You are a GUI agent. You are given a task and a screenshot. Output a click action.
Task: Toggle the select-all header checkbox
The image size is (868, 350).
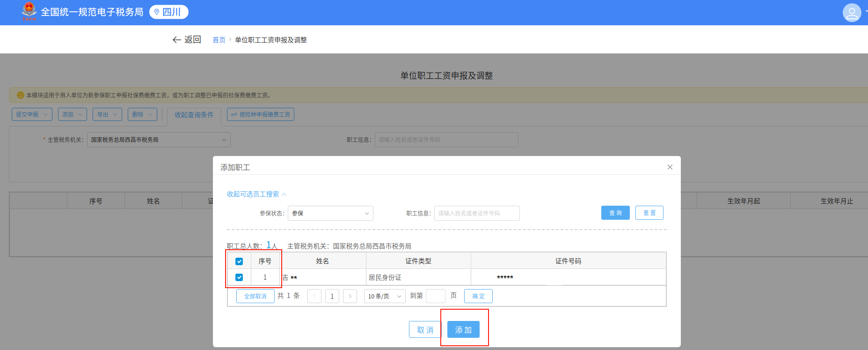point(239,261)
